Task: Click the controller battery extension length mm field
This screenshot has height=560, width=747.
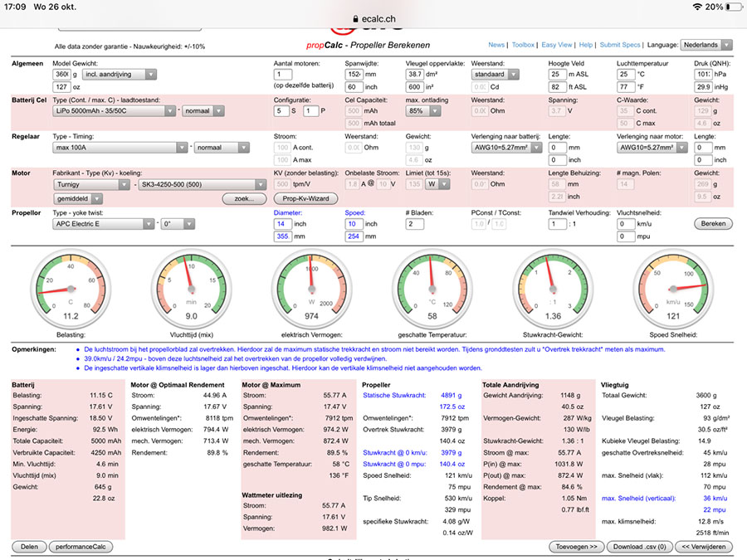Action: [x=558, y=148]
